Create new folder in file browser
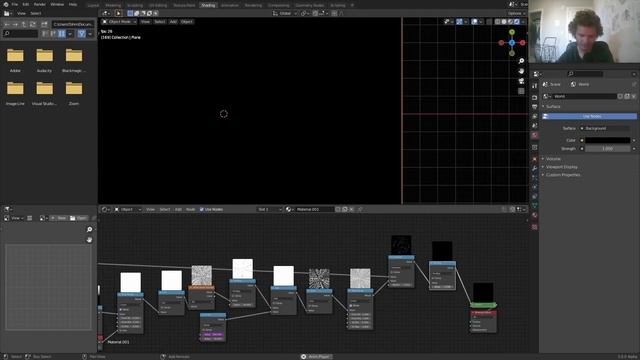Screen dimensions: 640x360 (44, 24)
